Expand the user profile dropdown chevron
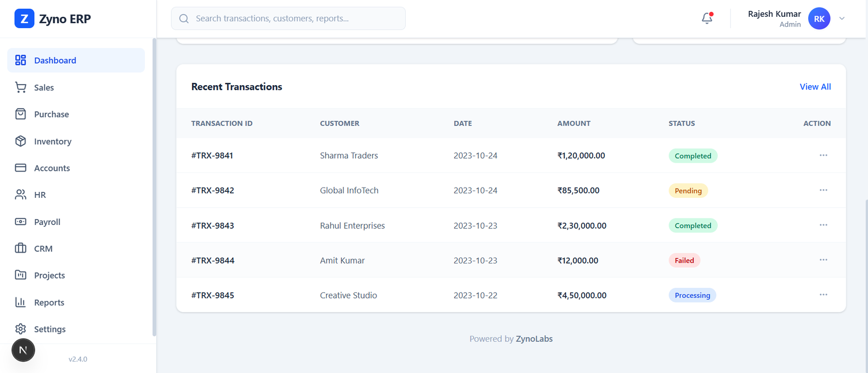868x373 pixels. (842, 18)
